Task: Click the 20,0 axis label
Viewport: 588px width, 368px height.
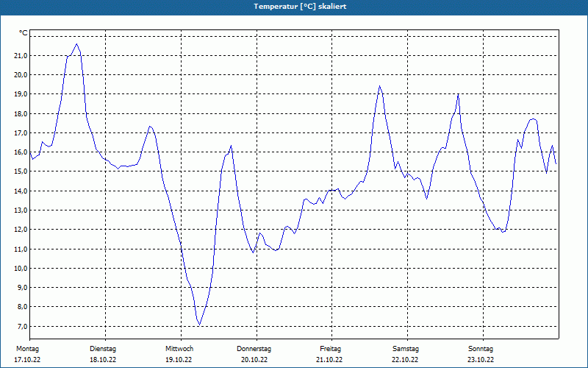Action: (x=21, y=75)
